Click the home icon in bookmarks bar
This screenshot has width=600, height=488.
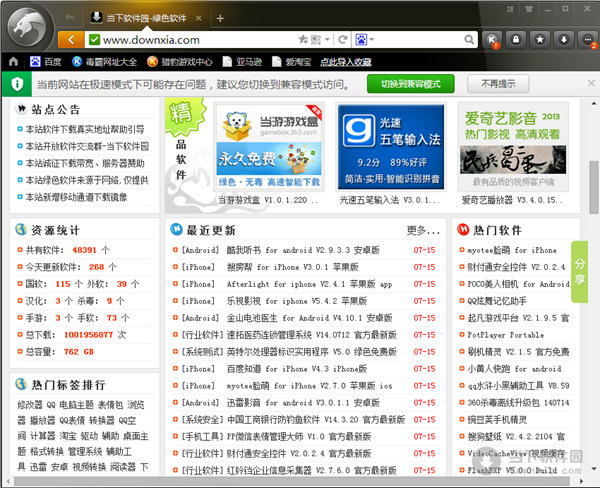pos(13,61)
